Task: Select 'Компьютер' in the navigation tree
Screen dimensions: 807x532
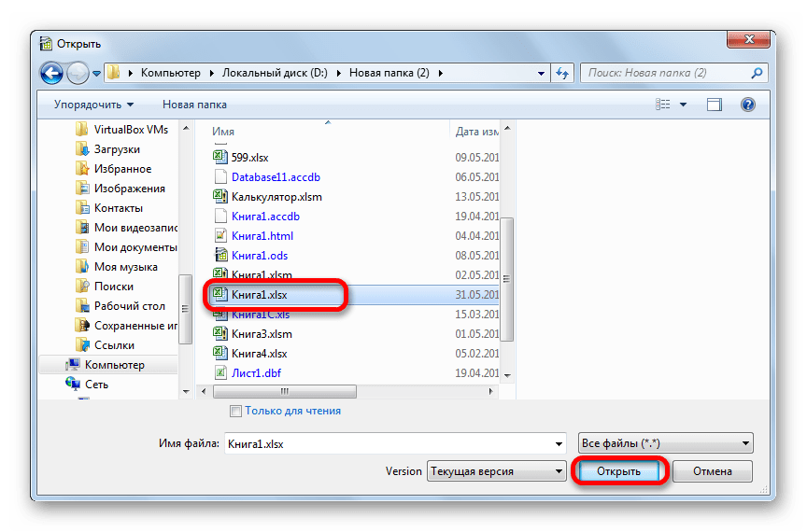Action: (x=114, y=365)
